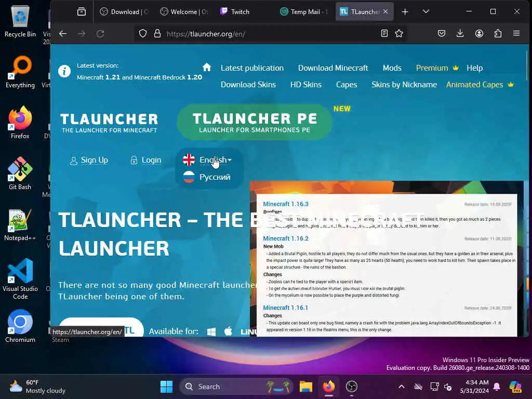
Task: Click TLauncher PE smartphone launcher button
Action: [x=255, y=122]
